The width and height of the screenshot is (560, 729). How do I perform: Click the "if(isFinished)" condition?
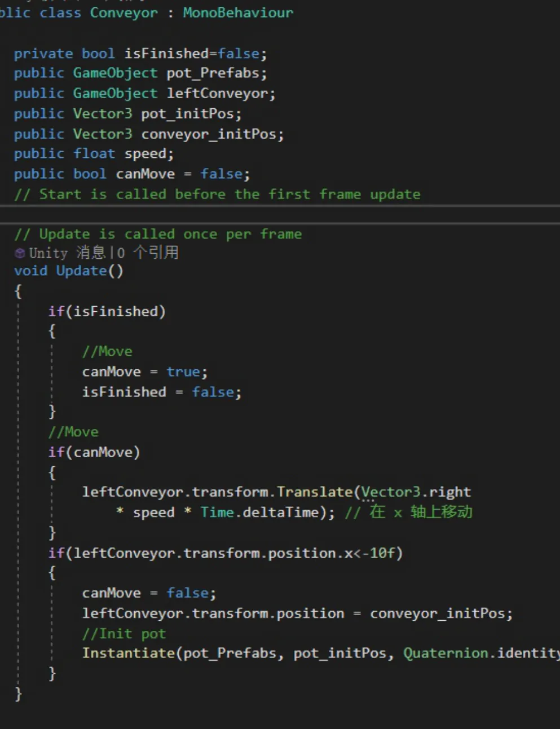pyautogui.click(x=107, y=311)
